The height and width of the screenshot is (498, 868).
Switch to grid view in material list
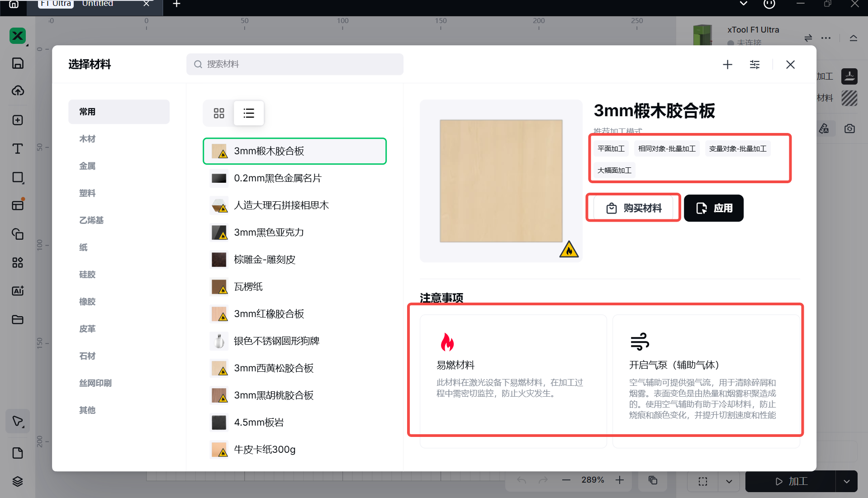coord(219,113)
